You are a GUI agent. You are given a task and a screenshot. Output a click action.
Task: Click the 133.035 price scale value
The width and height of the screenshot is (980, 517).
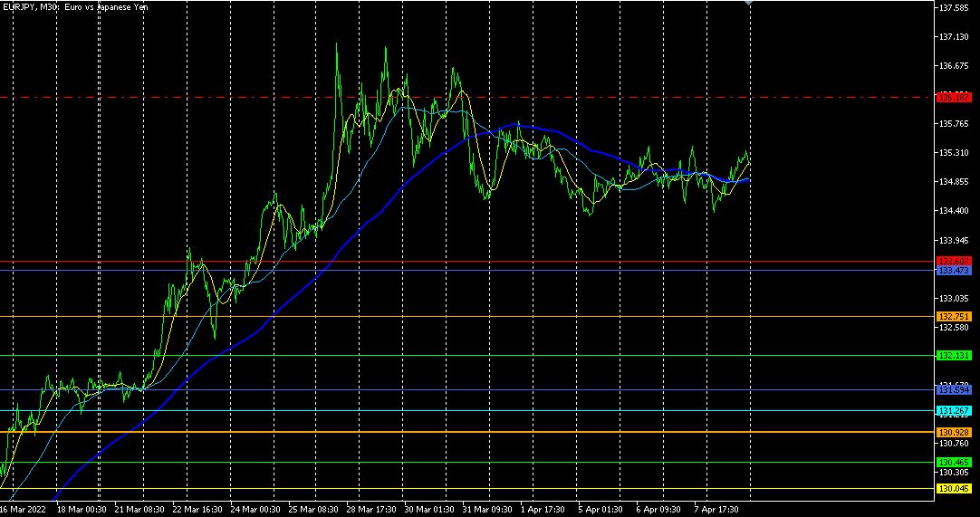954,298
